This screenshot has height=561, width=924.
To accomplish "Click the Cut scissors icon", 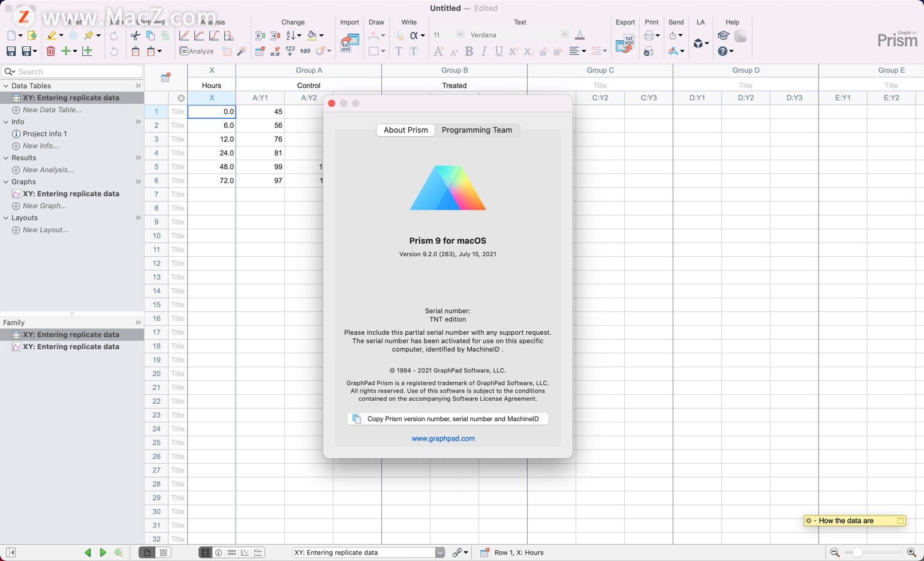I will click(136, 36).
